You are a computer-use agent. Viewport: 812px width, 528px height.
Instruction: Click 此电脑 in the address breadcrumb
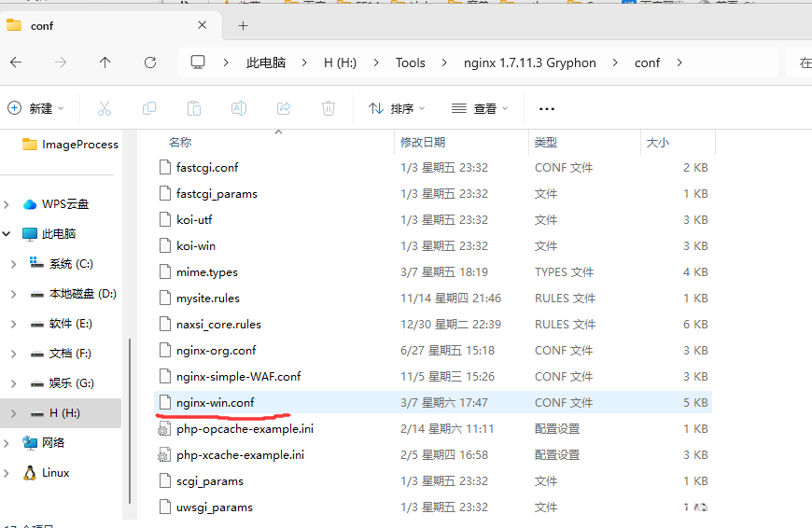(266, 63)
